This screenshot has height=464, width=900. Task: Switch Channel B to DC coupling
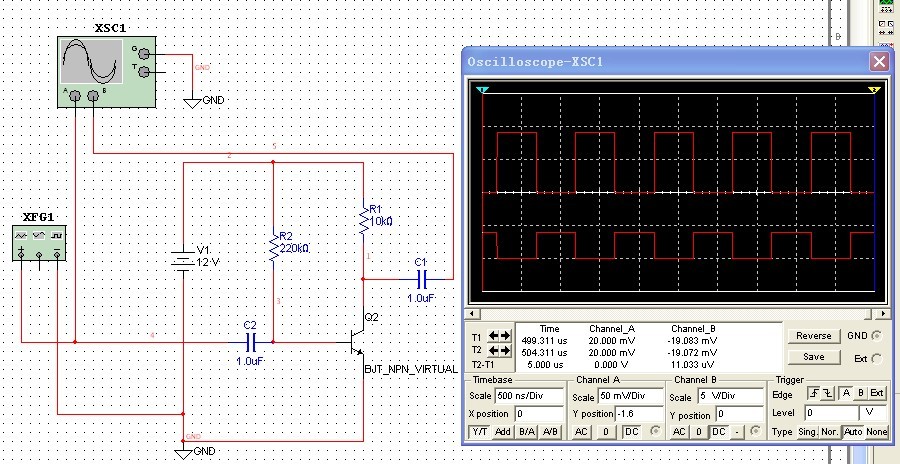(x=718, y=431)
